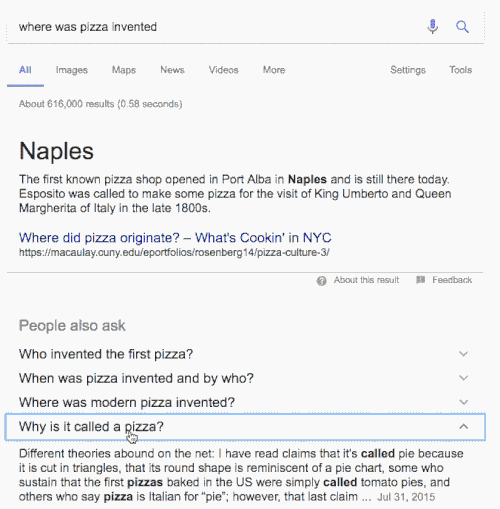This screenshot has height=509, width=500.
Task: Click the blue magnifier search icon
Action: pyautogui.click(x=462, y=27)
